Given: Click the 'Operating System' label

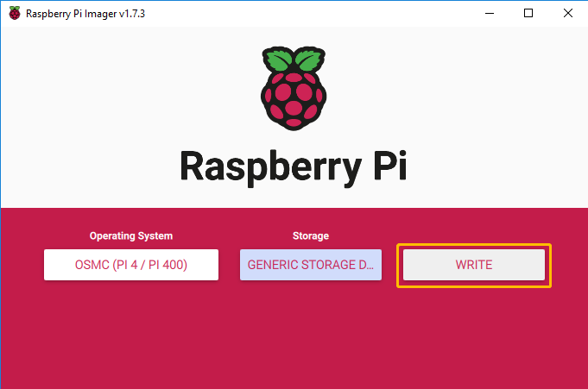Looking at the screenshot, I should tap(131, 235).
